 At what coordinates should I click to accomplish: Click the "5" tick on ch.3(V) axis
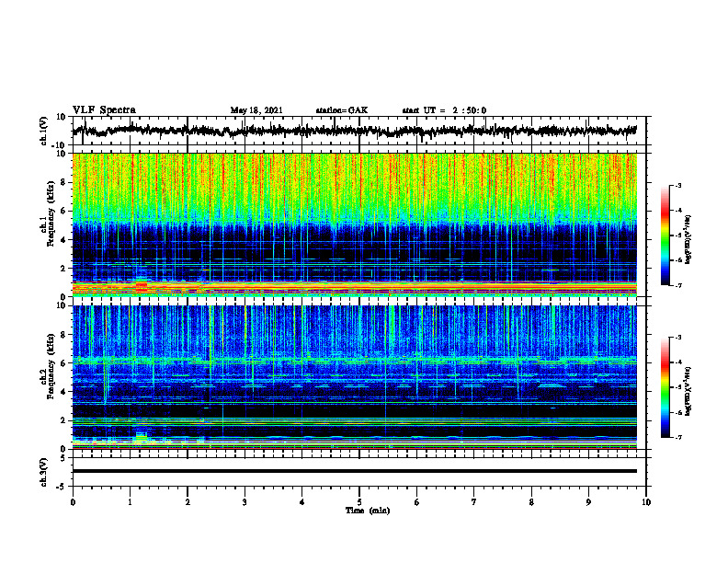click(x=64, y=458)
